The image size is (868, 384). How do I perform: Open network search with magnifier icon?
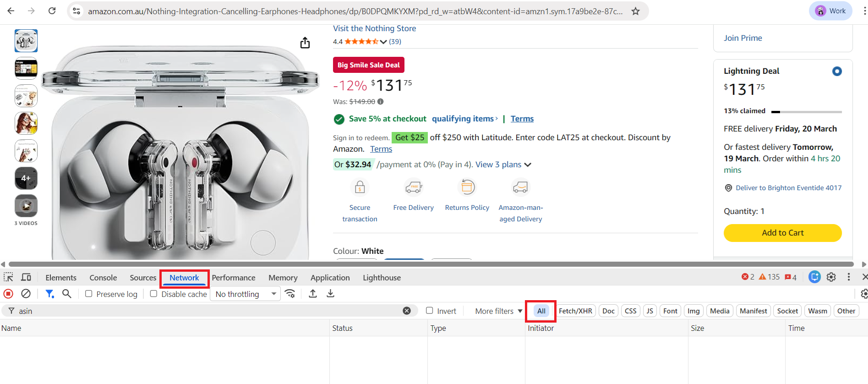click(x=67, y=294)
